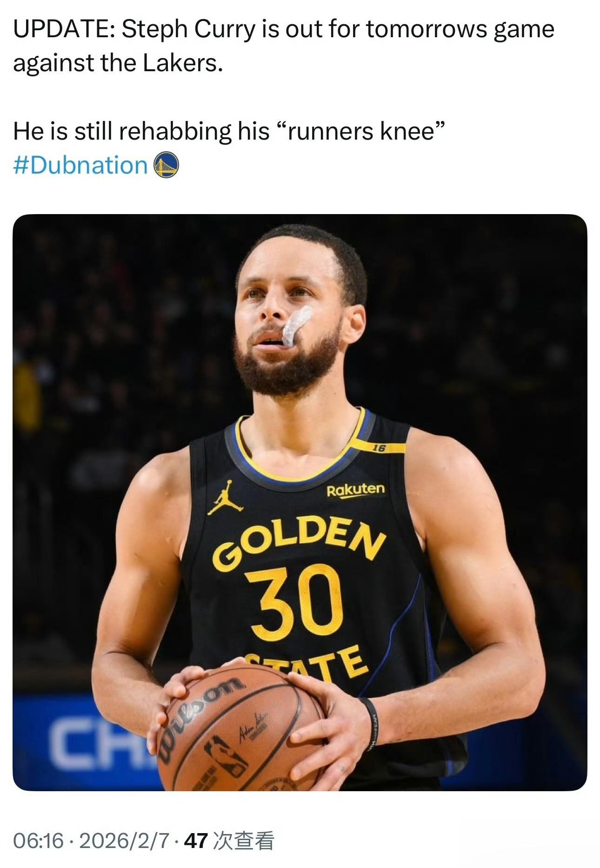Click the Warriors logo emoji after the hashtag

coord(167,165)
